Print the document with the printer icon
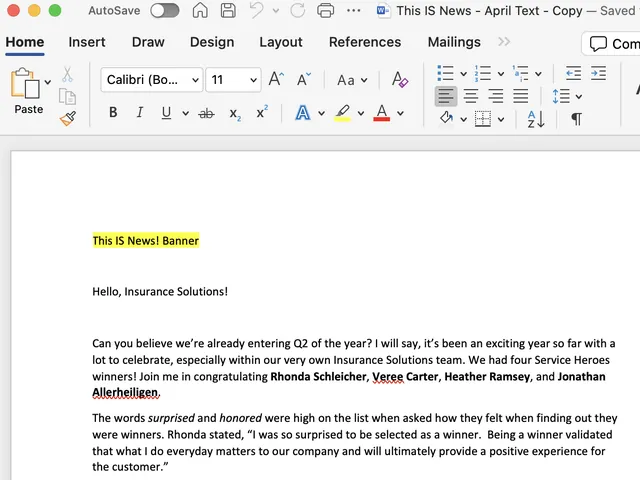 325,11
